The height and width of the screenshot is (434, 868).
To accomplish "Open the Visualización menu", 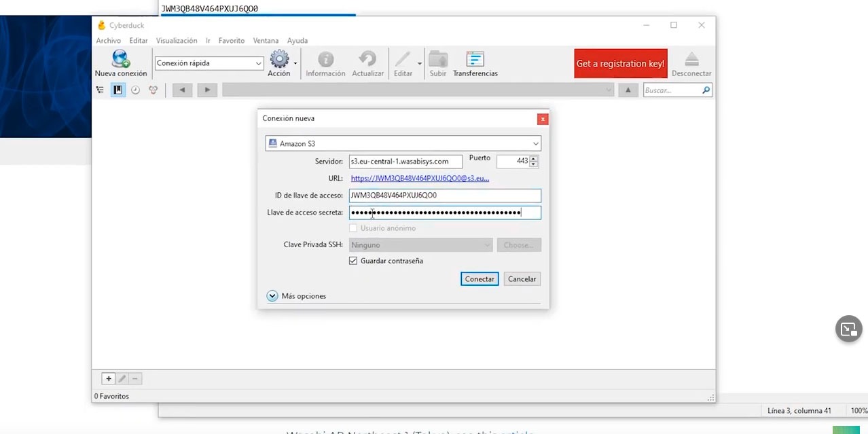I will (x=177, y=41).
